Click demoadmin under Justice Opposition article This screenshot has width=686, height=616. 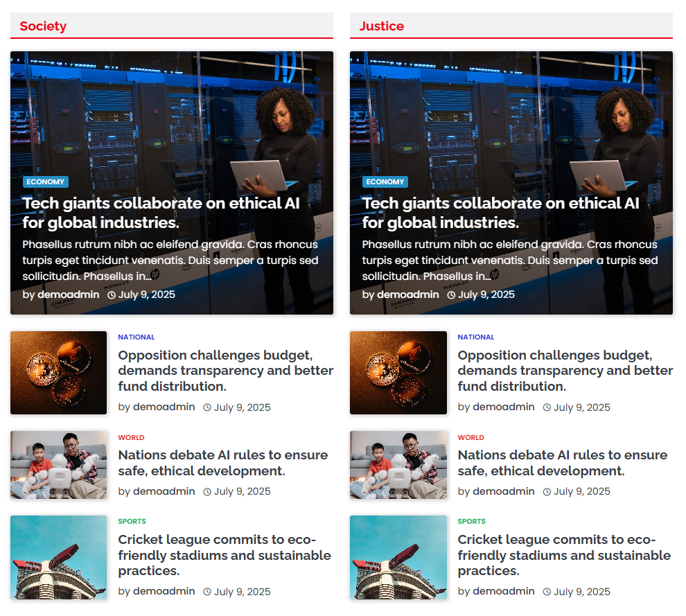pyautogui.click(x=504, y=407)
